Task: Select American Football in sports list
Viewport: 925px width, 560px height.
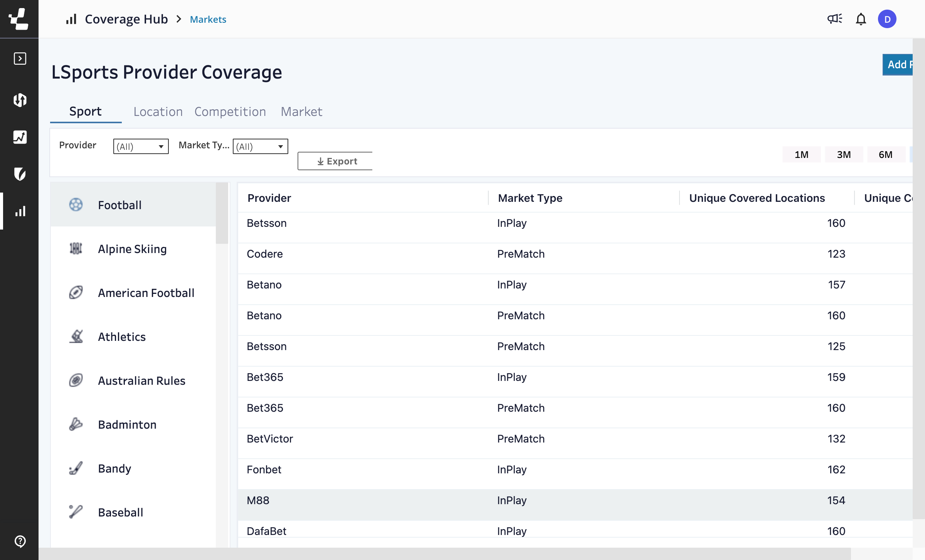Action: (x=146, y=293)
